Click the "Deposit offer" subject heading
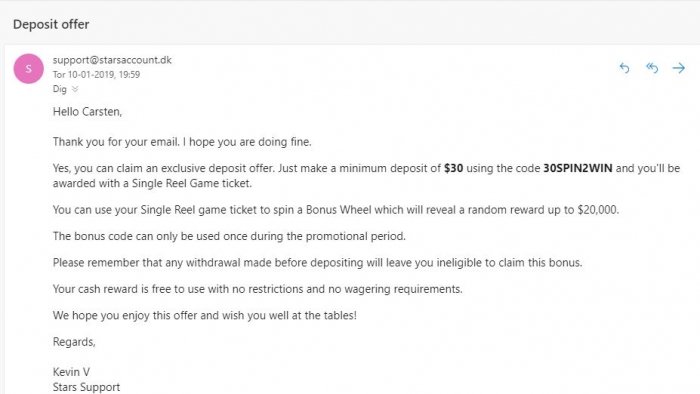 (x=51, y=24)
